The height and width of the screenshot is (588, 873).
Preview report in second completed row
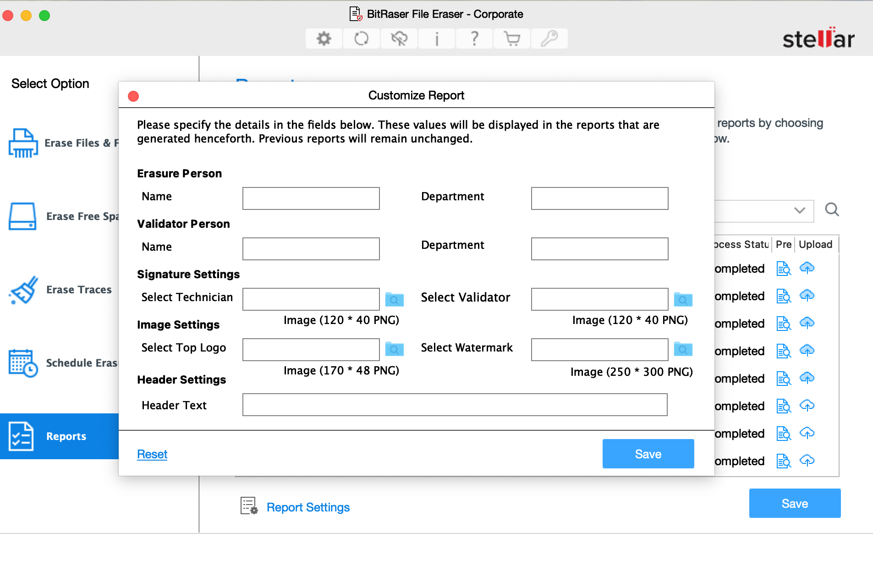pos(784,296)
